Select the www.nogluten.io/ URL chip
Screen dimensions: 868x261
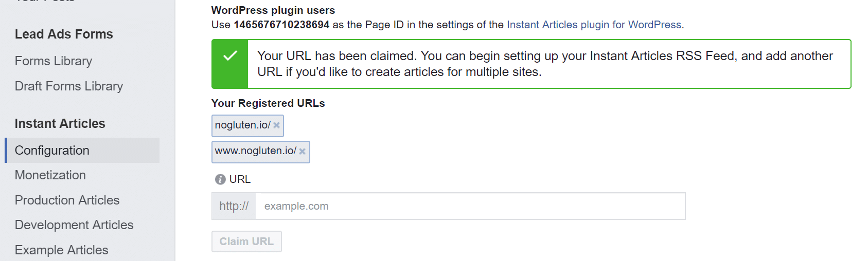pyautogui.click(x=255, y=152)
